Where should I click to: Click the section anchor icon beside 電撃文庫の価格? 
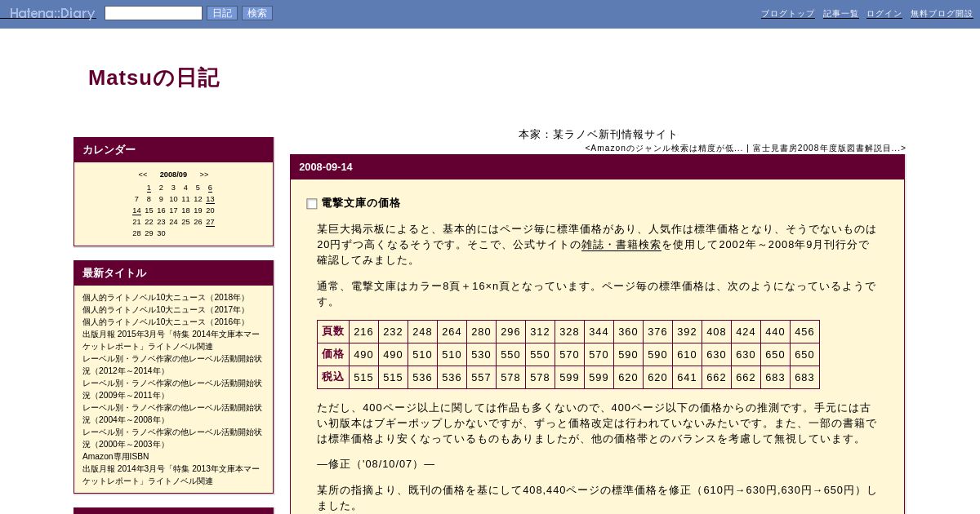point(312,204)
